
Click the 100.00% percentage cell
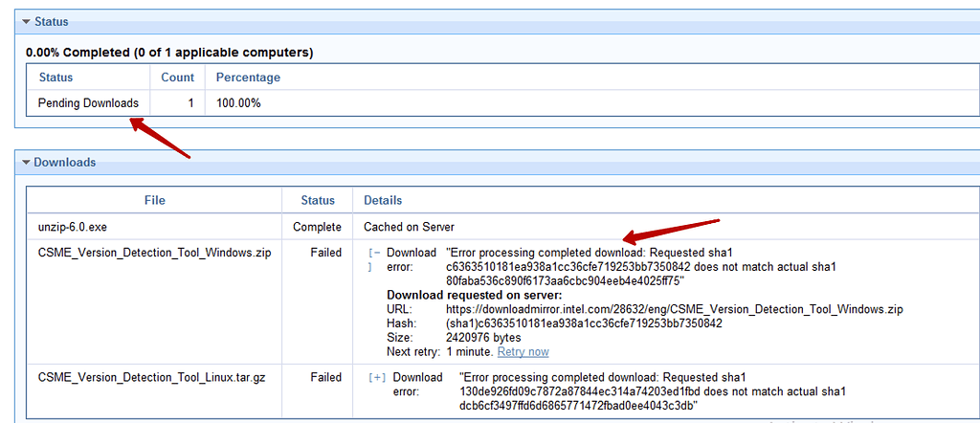pyautogui.click(x=238, y=102)
